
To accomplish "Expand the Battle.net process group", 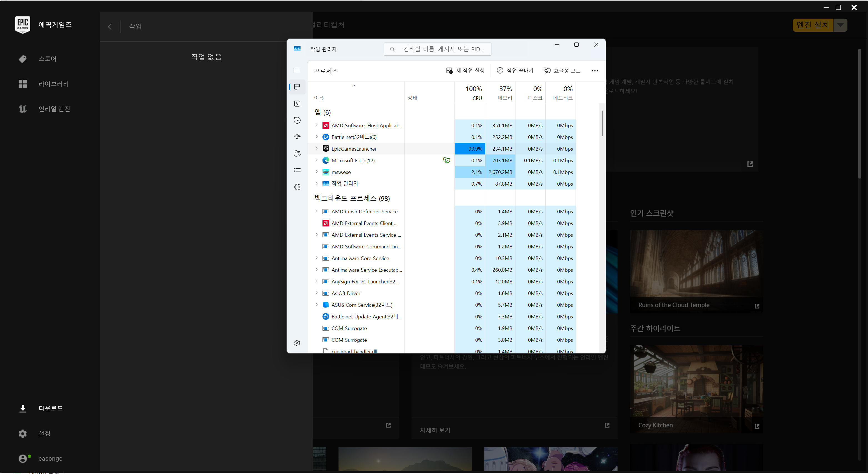I will 316,136.
